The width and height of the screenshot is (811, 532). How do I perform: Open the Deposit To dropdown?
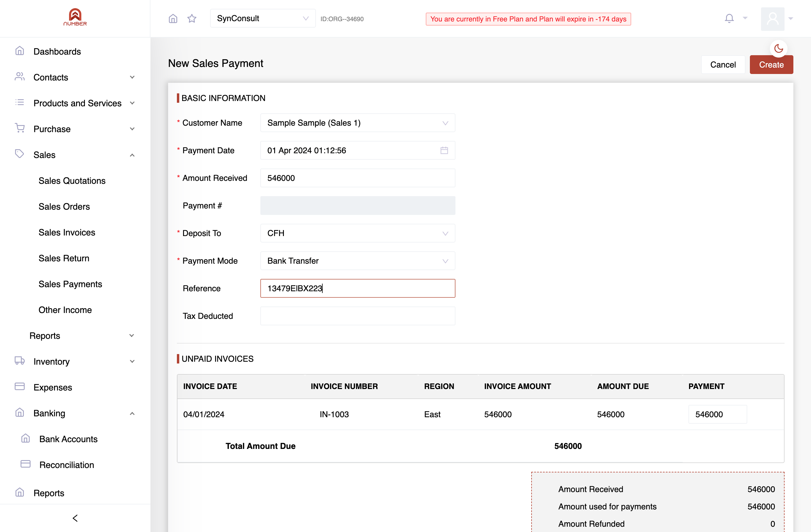[357, 233]
